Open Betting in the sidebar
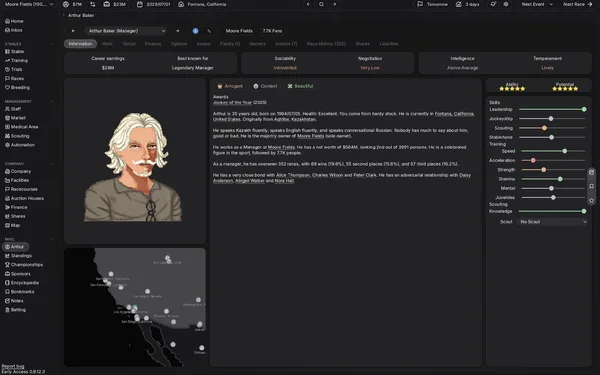This screenshot has height=375, width=600. pos(15,310)
